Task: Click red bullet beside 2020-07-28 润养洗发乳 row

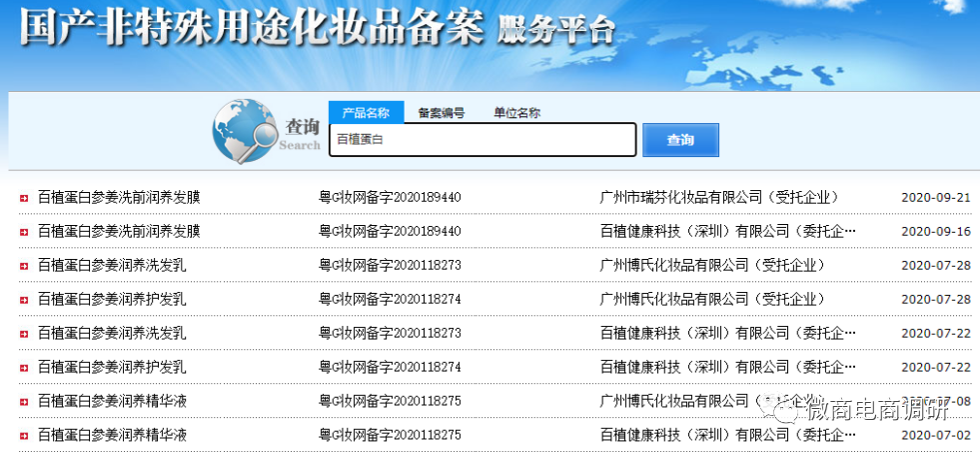Action: click(23, 266)
